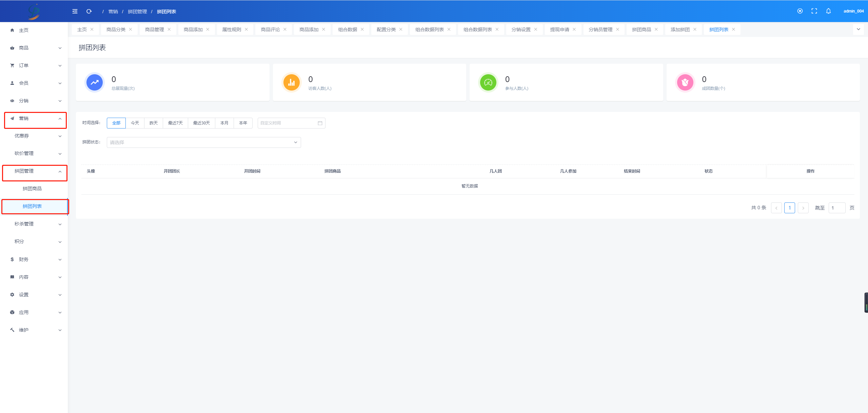This screenshot has height=413, width=868.
Task: Select the 昨天 time filter
Action: pyautogui.click(x=154, y=123)
